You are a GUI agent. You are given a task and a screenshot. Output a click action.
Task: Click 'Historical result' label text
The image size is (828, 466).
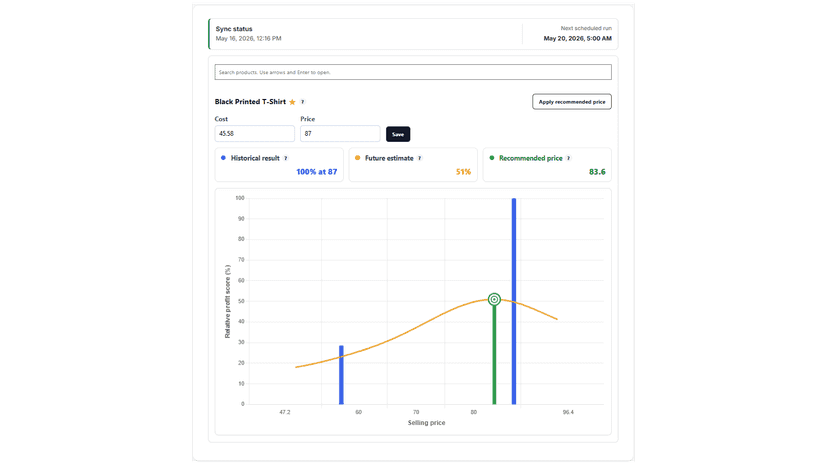point(255,158)
